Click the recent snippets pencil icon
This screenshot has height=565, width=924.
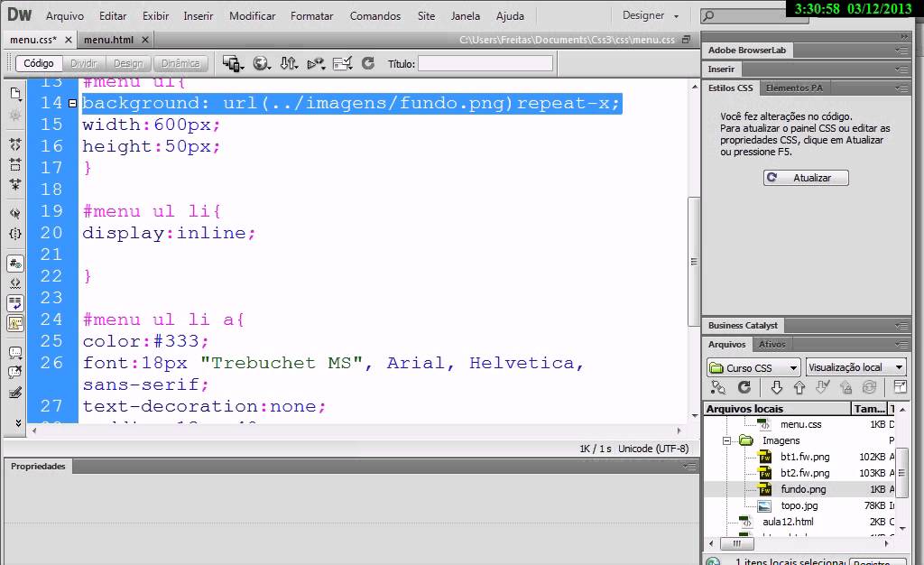[x=15, y=393]
